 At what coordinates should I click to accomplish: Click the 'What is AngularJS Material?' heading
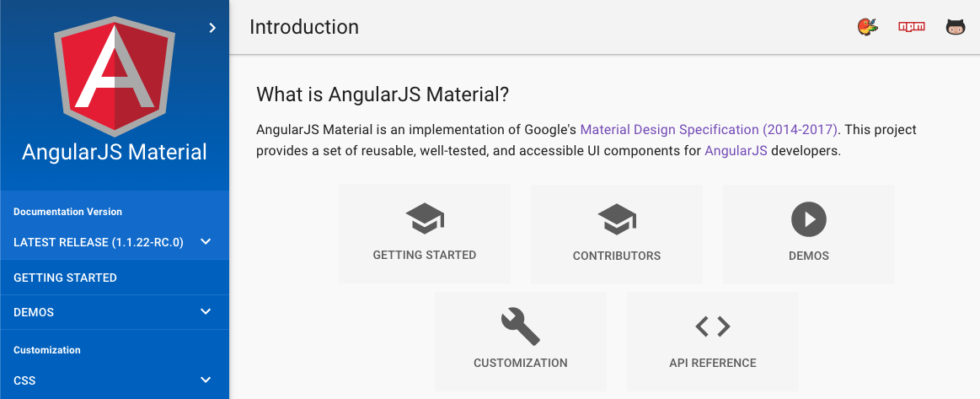click(383, 95)
